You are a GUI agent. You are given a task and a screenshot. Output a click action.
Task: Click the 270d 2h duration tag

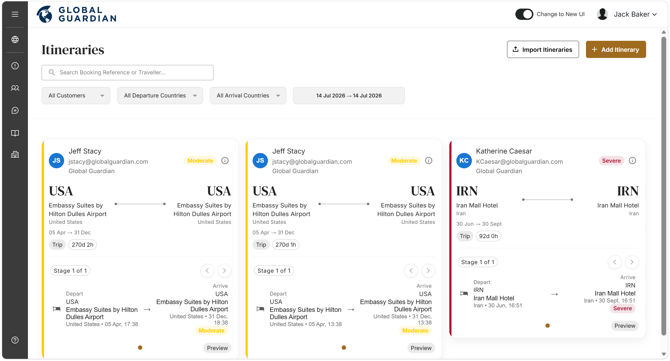[82, 245]
